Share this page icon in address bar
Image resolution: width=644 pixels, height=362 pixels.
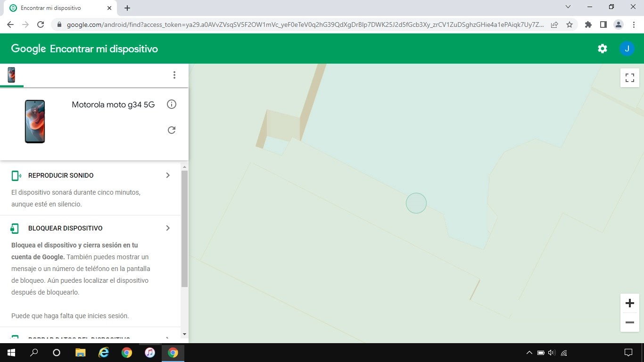[554, 25]
